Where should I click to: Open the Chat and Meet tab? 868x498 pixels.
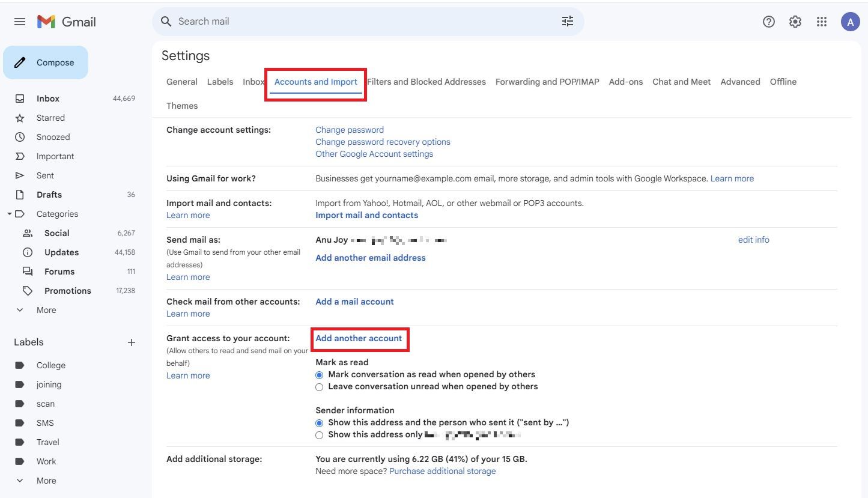pos(682,82)
